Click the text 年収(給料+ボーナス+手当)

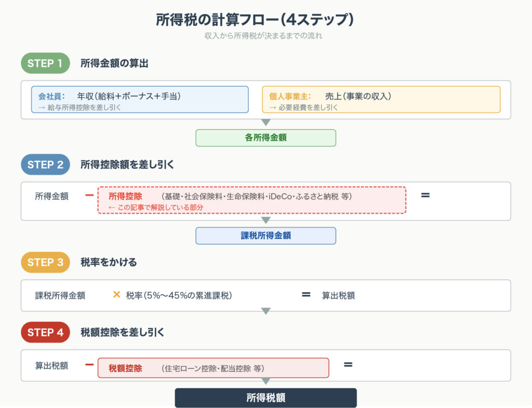click(x=129, y=96)
